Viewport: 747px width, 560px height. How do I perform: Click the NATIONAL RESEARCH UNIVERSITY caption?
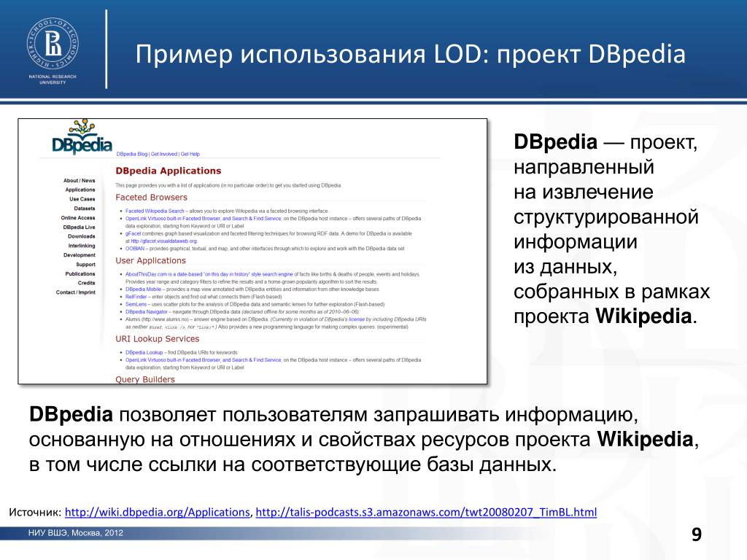53,79
